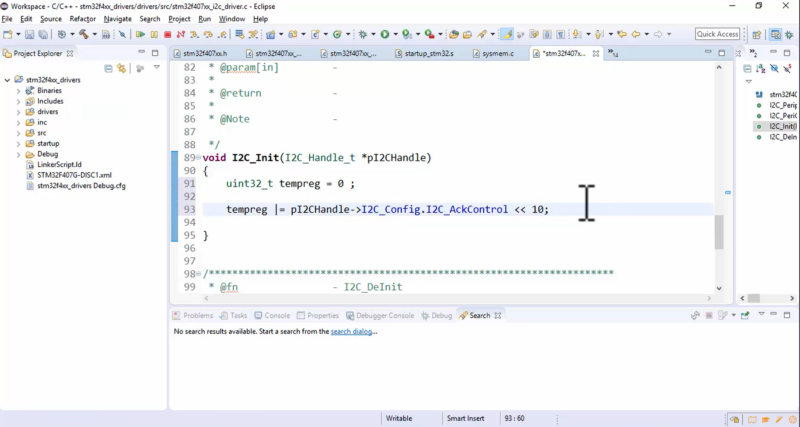800x427 pixels.
Task: Click the Disconnect icon beside Terminate
Action: tap(181, 34)
